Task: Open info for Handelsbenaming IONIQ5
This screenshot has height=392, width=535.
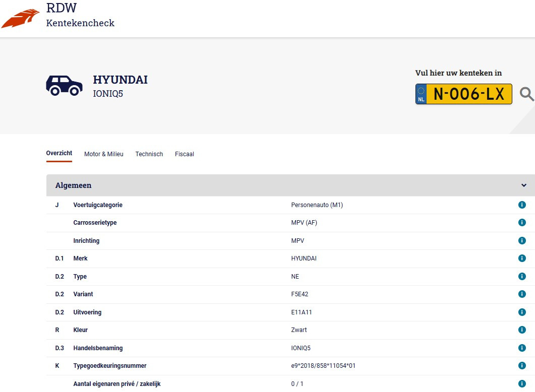Action: pyautogui.click(x=522, y=348)
